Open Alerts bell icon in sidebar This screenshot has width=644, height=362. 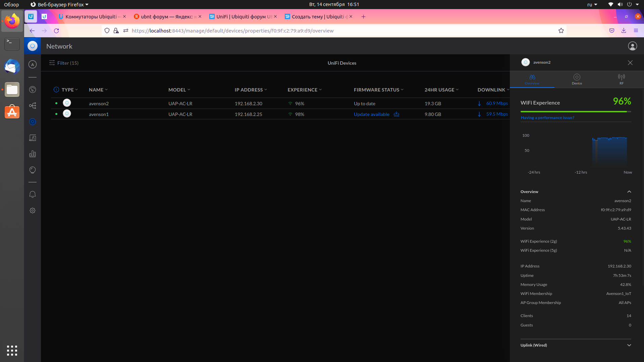pos(33,194)
